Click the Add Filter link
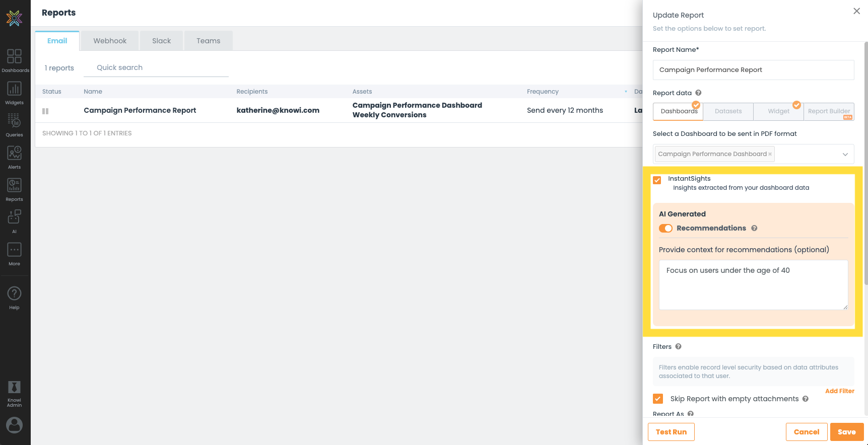This screenshot has height=445, width=868. [839, 391]
